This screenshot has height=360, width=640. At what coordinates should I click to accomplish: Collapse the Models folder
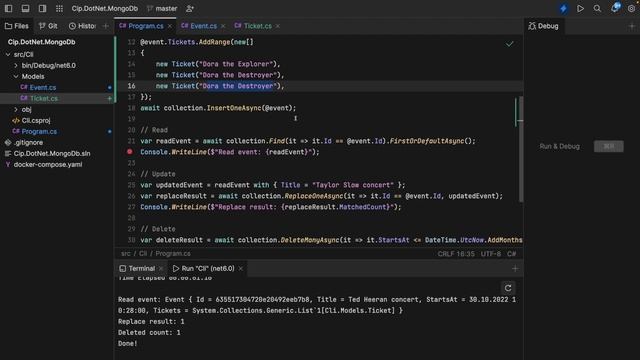[16, 76]
